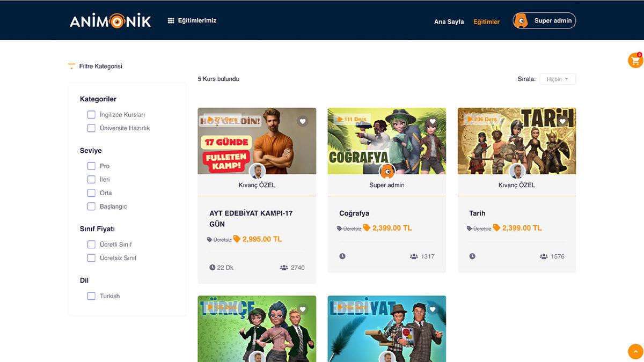This screenshot has height=362, width=644.
Task: Check the İngilizce Kursları category
Action: click(91, 115)
